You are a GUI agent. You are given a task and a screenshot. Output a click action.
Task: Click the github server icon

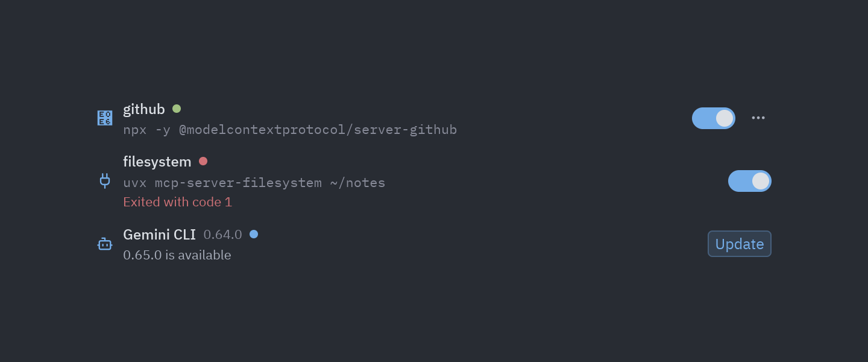[x=105, y=118]
